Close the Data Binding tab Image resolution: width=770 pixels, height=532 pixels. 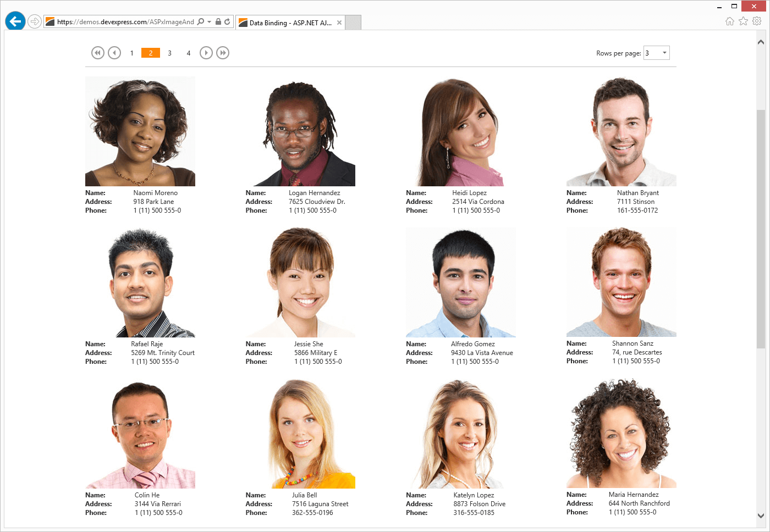click(x=339, y=23)
